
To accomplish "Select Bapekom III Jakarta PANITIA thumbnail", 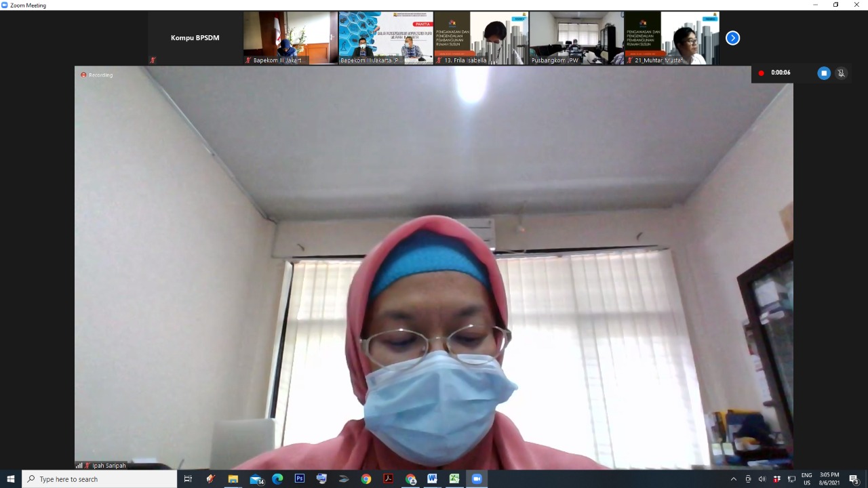I will point(386,38).
